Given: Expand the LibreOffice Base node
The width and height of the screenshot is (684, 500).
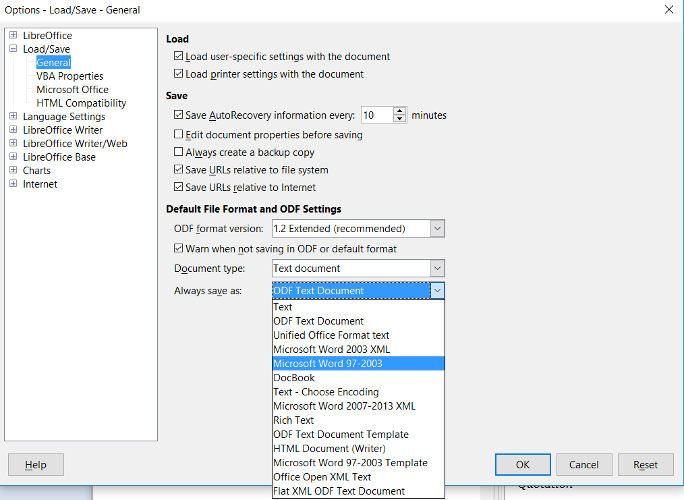Looking at the screenshot, I should (x=13, y=157).
